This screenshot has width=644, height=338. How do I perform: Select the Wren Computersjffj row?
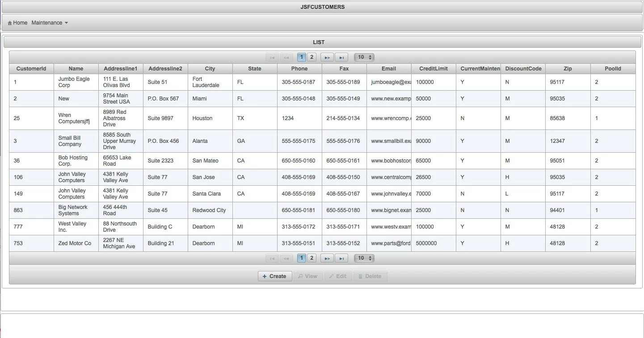click(322, 118)
